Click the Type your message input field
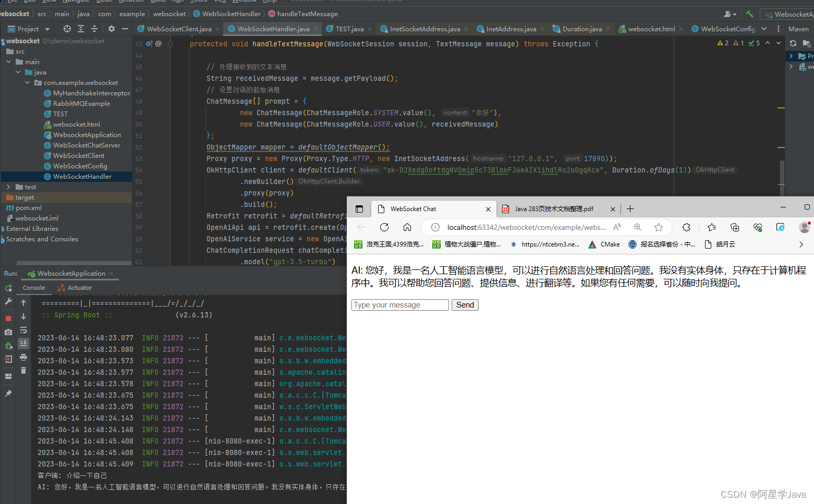Image resolution: width=814 pixels, height=504 pixels. (399, 305)
